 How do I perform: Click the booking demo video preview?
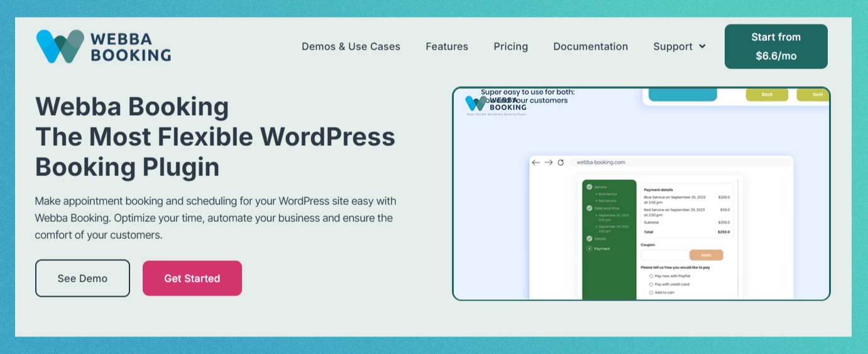point(641,194)
